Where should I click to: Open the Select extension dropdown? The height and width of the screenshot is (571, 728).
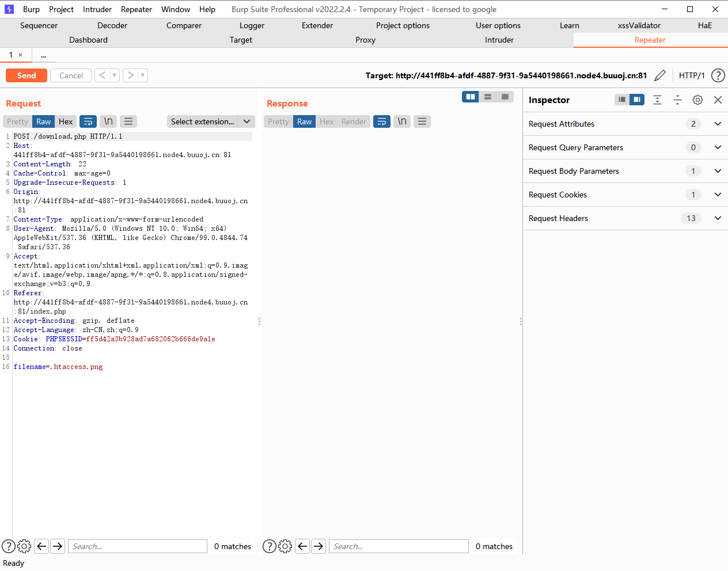211,121
